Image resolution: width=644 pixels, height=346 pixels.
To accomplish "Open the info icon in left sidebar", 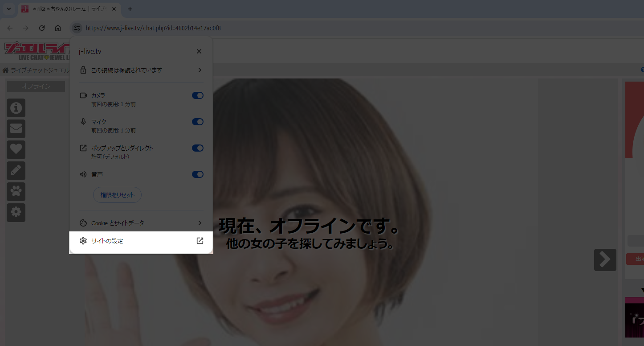I will 16,108.
